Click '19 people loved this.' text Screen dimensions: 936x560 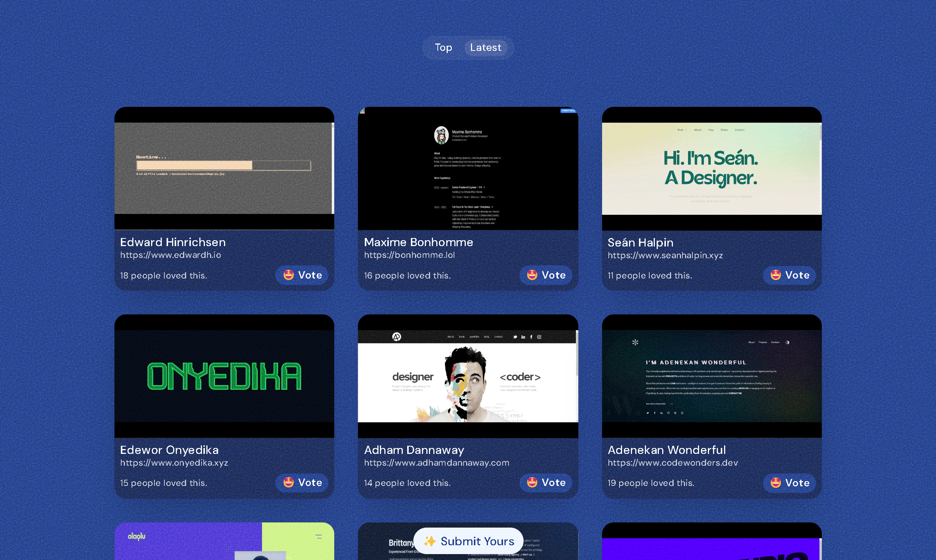[x=651, y=483]
